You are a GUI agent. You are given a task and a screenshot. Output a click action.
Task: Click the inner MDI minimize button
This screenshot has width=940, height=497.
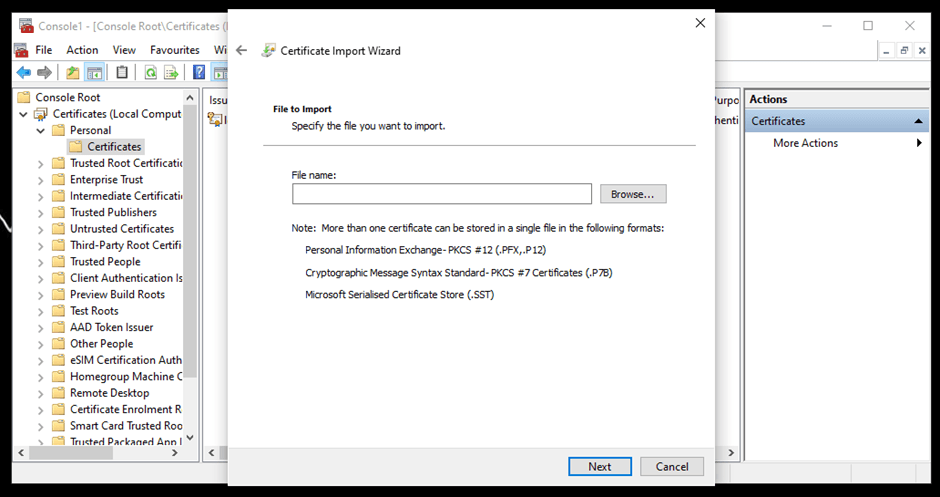(887, 50)
